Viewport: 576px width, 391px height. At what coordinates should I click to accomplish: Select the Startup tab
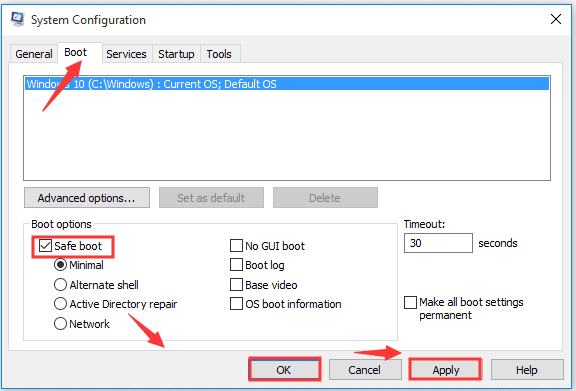click(x=176, y=54)
